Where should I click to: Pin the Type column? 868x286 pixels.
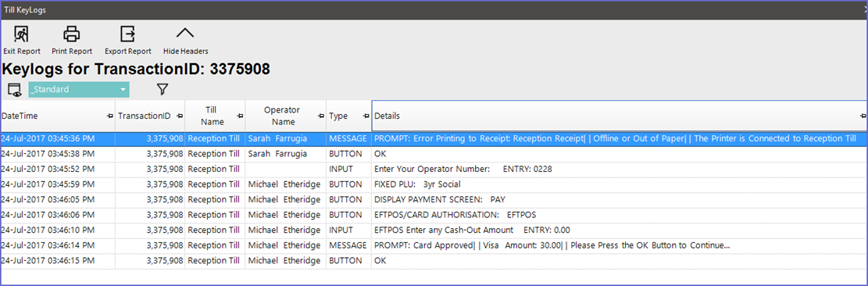[366, 116]
